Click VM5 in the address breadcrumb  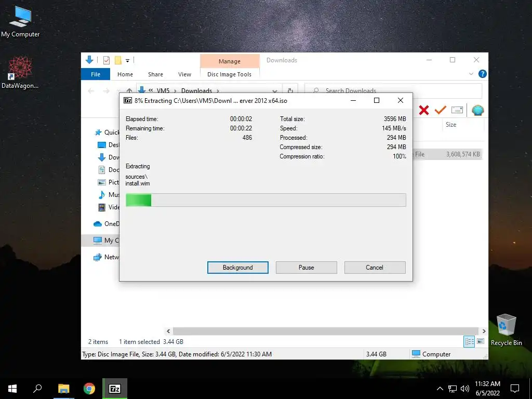(x=163, y=90)
